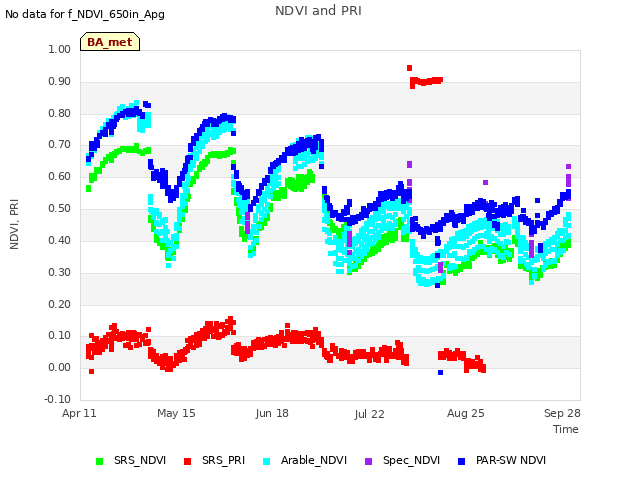This screenshot has width=640, height=480.
Task: Select the Spec_NDVI legend label
Action: pos(411,460)
